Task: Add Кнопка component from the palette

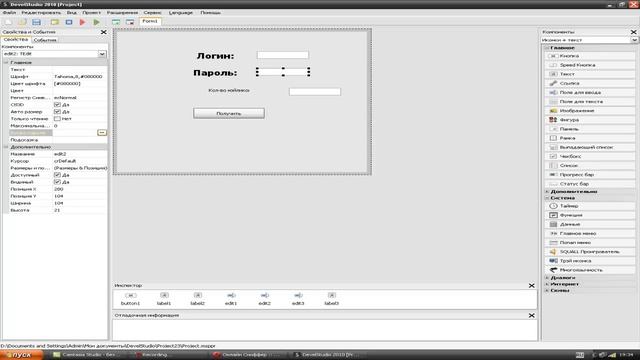Action: [590, 56]
